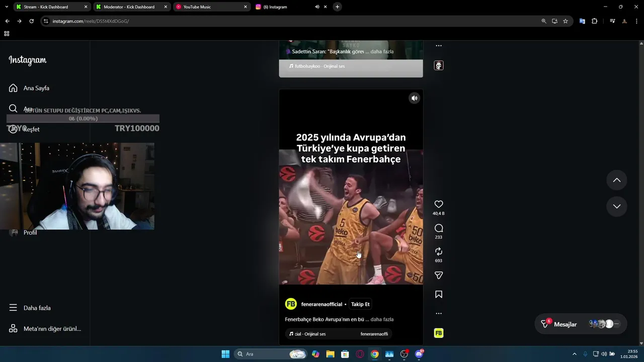Expand the Sadettin Saran caption with daha fazla
This screenshot has height=362, width=644.
pyautogui.click(x=382, y=52)
